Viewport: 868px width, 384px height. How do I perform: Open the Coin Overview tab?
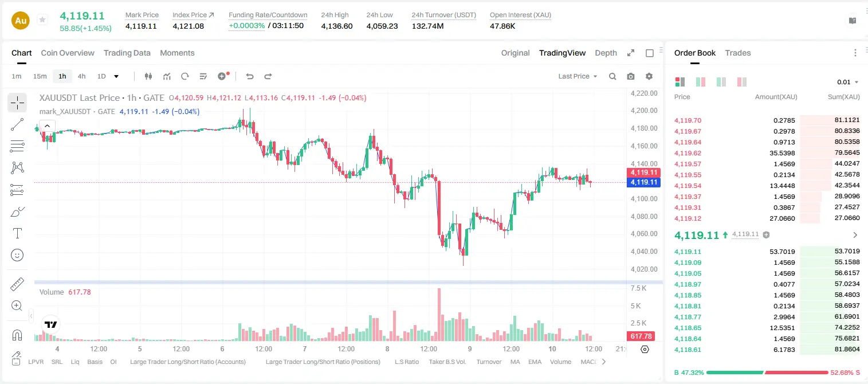(68, 53)
